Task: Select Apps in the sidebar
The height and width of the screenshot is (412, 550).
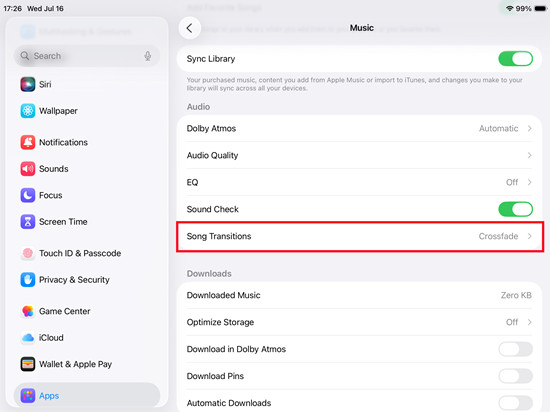Action: click(x=87, y=396)
